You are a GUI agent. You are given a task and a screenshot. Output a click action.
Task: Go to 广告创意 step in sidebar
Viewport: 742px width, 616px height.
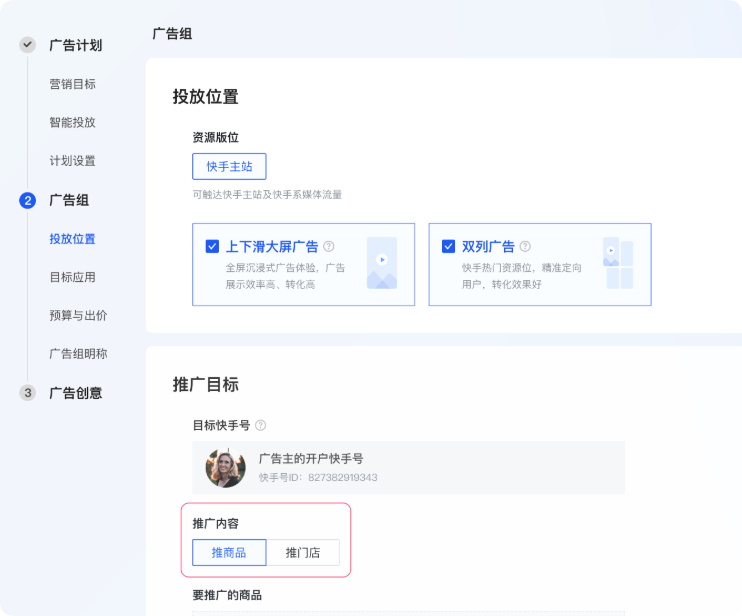coord(76,393)
